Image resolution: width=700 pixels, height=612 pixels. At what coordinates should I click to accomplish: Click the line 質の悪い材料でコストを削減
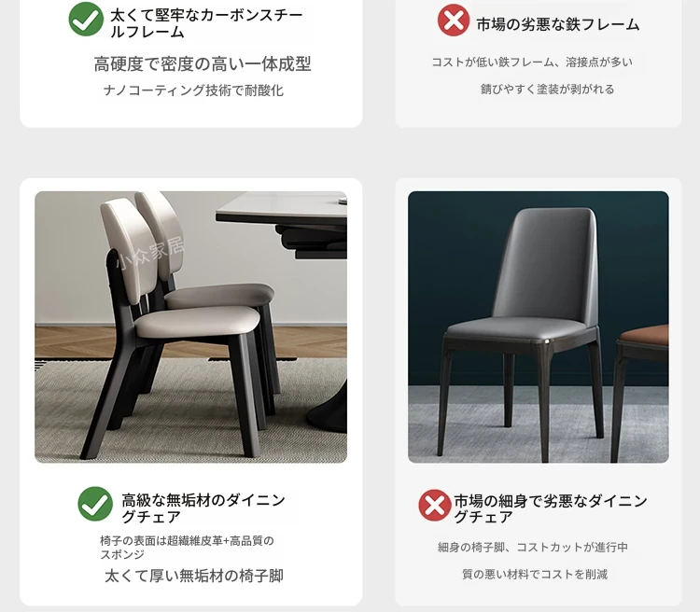tap(535, 574)
